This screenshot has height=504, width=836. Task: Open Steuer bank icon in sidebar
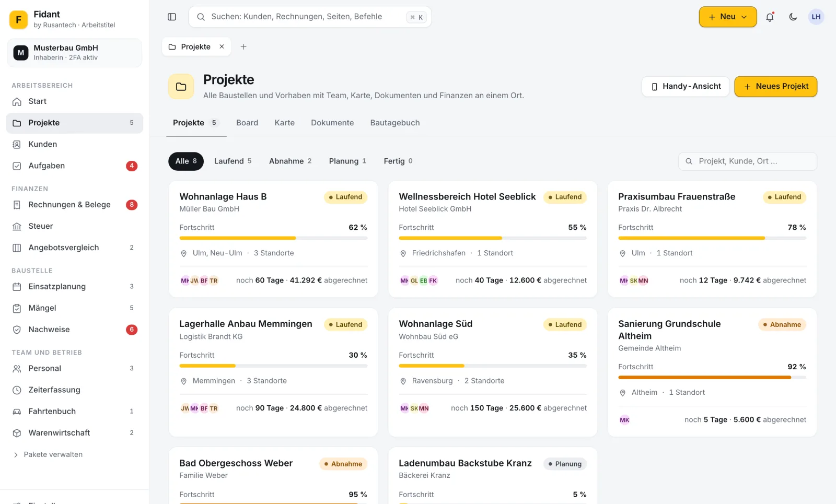[x=17, y=226]
